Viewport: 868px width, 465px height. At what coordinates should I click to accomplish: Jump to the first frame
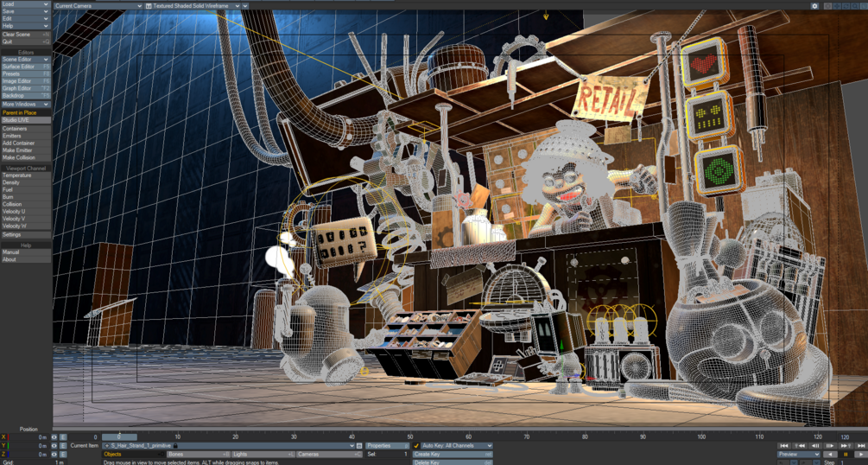click(x=784, y=446)
